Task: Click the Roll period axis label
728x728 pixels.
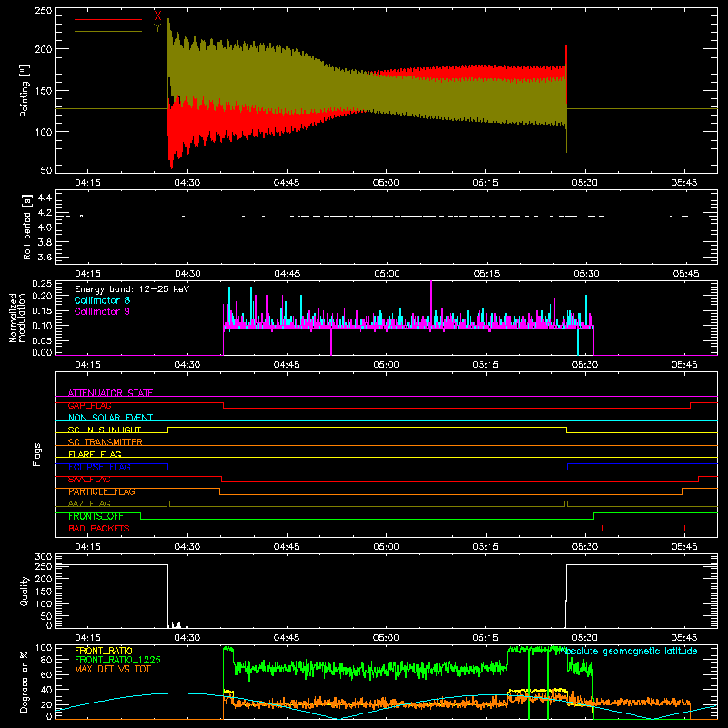Action: pyautogui.click(x=26, y=227)
